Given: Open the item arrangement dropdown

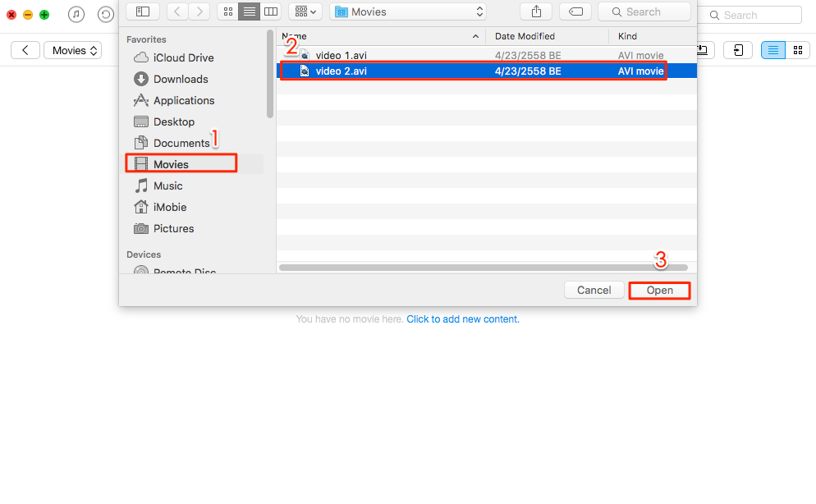Looking at the screenshot, I should point(305,11).
